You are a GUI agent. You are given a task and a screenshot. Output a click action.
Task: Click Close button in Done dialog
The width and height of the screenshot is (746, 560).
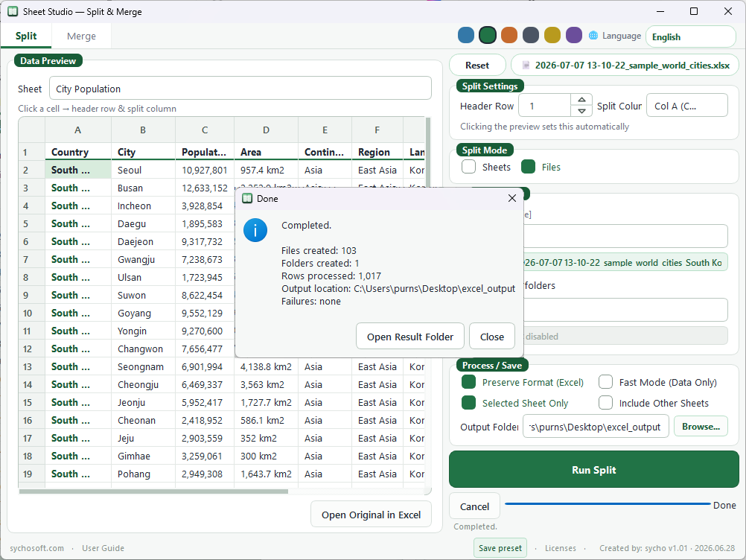click(x=492, y=337)
